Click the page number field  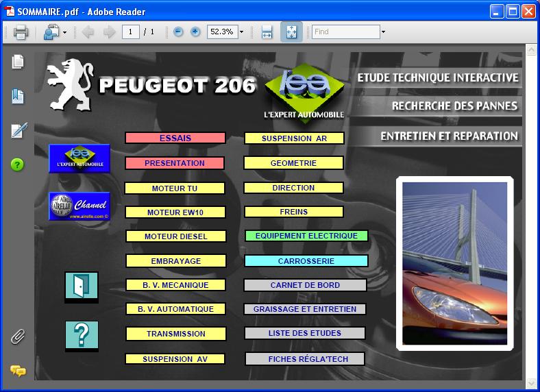[x=130, y=32]
